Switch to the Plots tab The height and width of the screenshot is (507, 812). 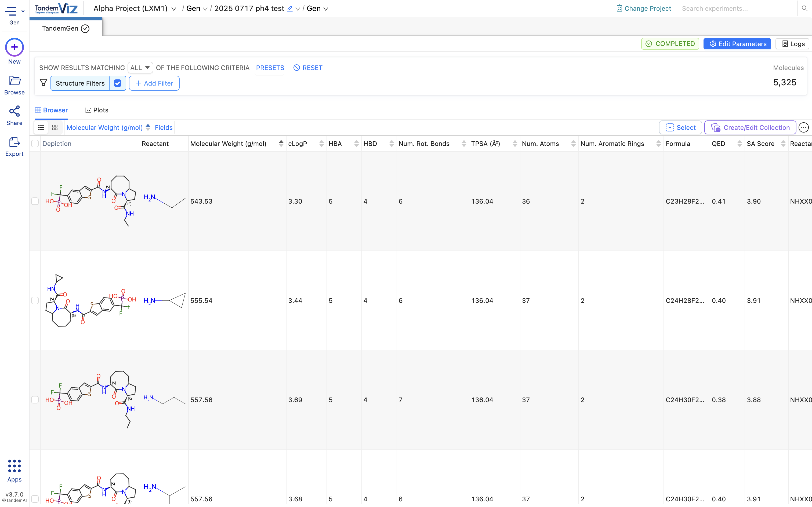[97, 110]
